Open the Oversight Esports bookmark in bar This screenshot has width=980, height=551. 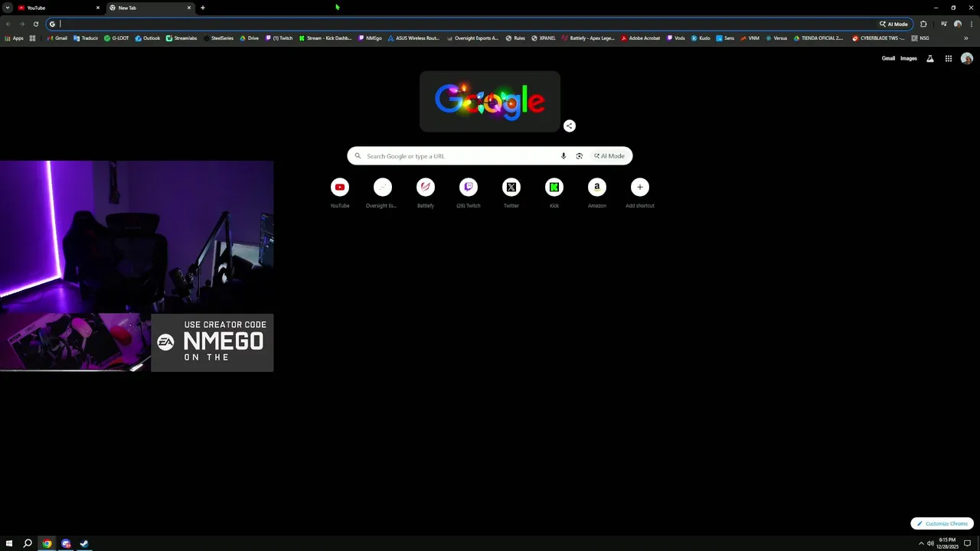pyautogui.click(x=472, y=37)
